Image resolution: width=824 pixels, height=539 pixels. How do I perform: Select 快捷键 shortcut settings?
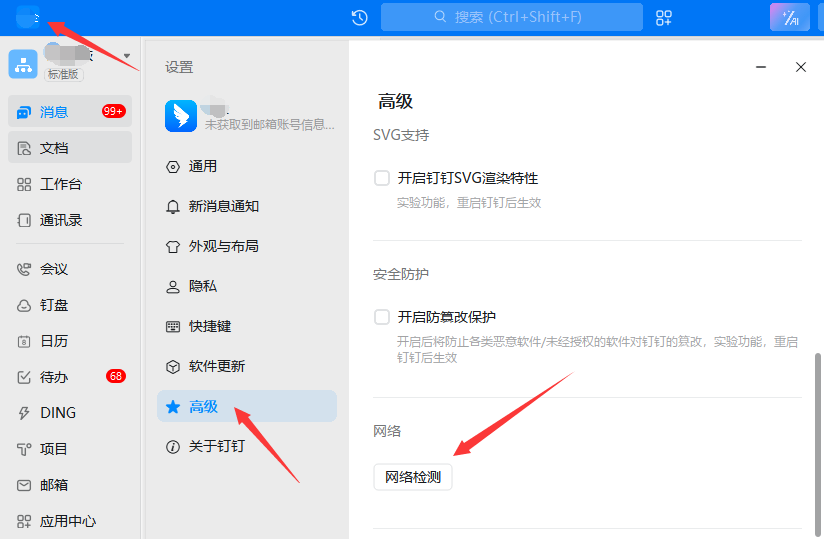pyautogui.click(x=246, y=326)
